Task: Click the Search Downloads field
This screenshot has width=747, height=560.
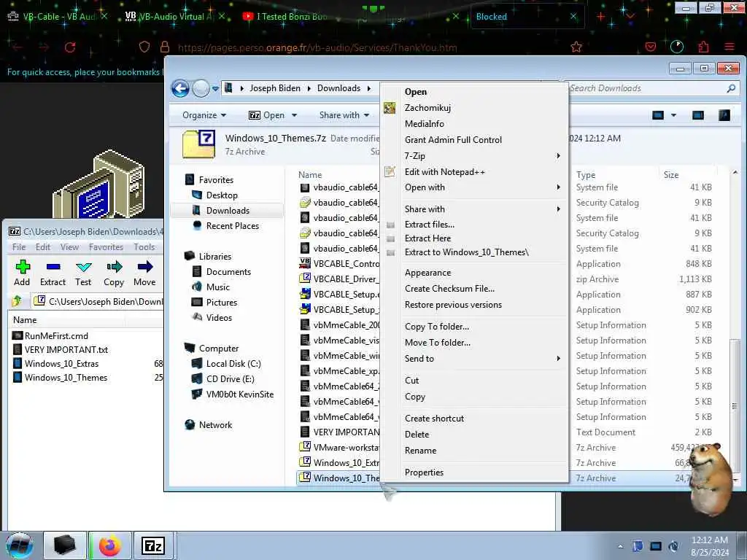Action: point(647,88)
